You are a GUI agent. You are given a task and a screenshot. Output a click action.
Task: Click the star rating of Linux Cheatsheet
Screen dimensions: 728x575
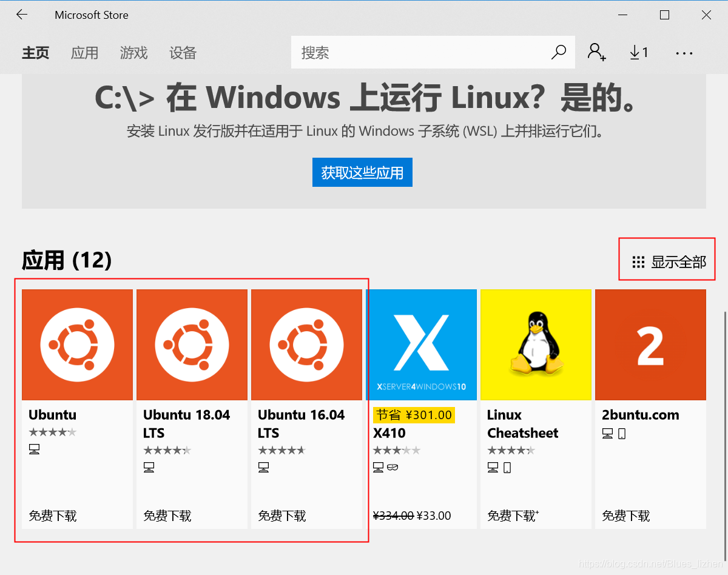click(x=511, y=451)
